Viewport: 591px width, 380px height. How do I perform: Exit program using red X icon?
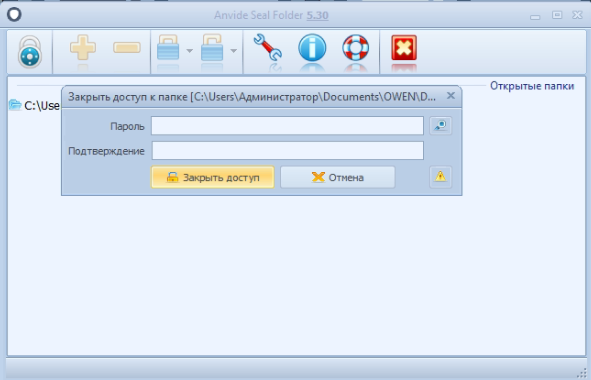pos(404,48)
